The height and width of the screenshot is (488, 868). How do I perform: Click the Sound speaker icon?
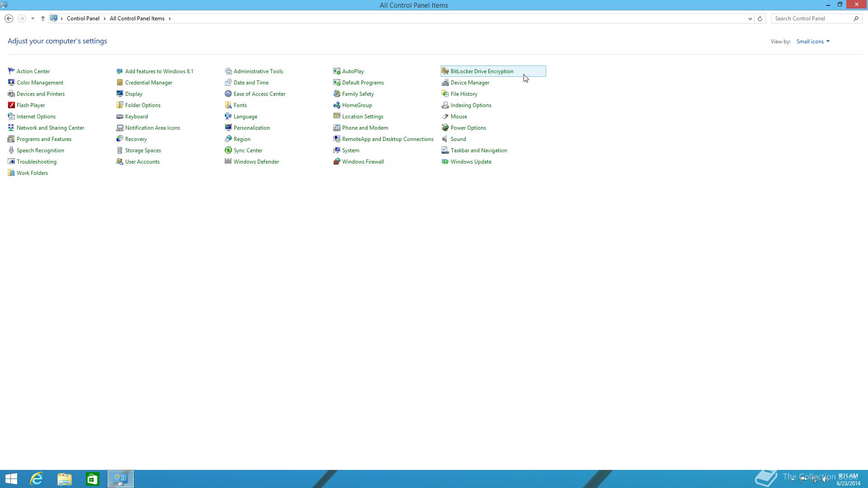pyautogui.click(x=445, y=139)
